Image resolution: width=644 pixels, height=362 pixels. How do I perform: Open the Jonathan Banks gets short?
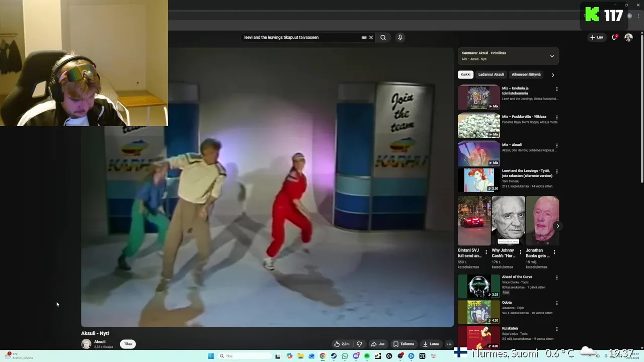tap(542, 221)
